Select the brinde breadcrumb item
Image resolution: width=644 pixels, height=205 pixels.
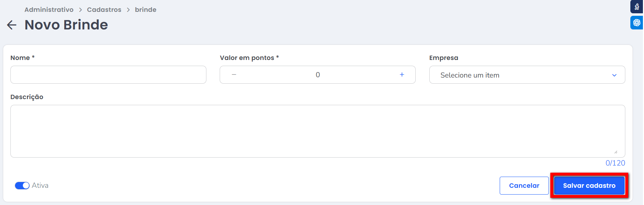click(x=145, y=10)
